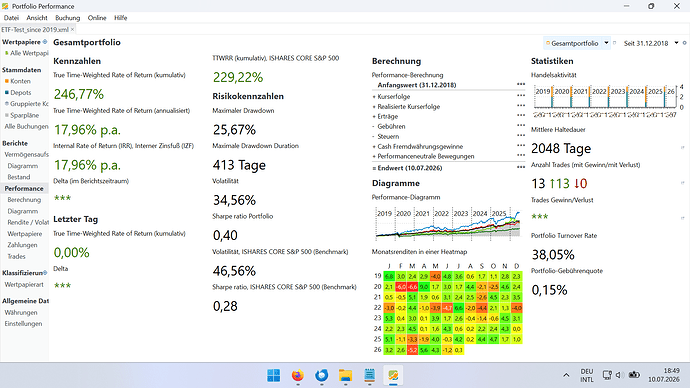
Task: Select the ETF-Test_since 2019.xml file tab
Action: pos(35,29)
